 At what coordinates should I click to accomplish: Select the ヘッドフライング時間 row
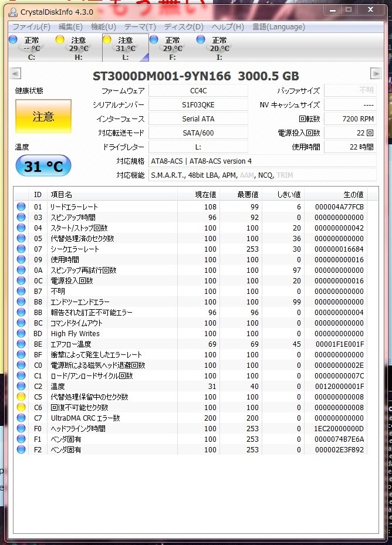tap(191, 429)
